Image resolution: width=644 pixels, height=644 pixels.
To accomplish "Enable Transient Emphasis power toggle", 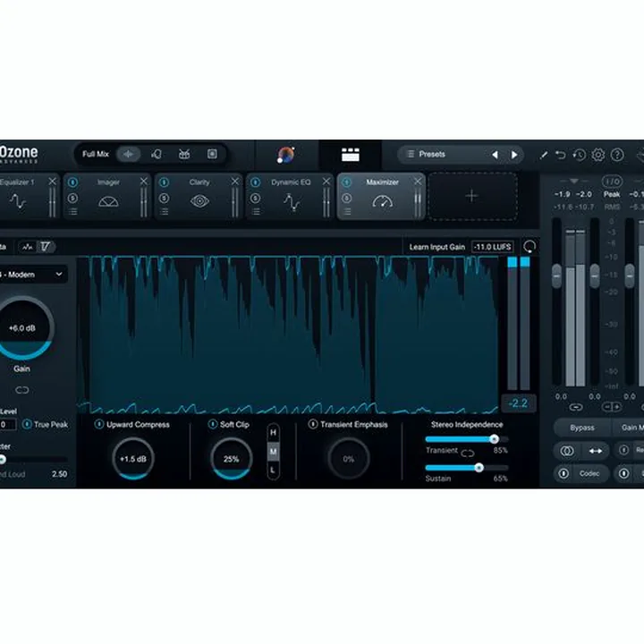I will 312,424.
